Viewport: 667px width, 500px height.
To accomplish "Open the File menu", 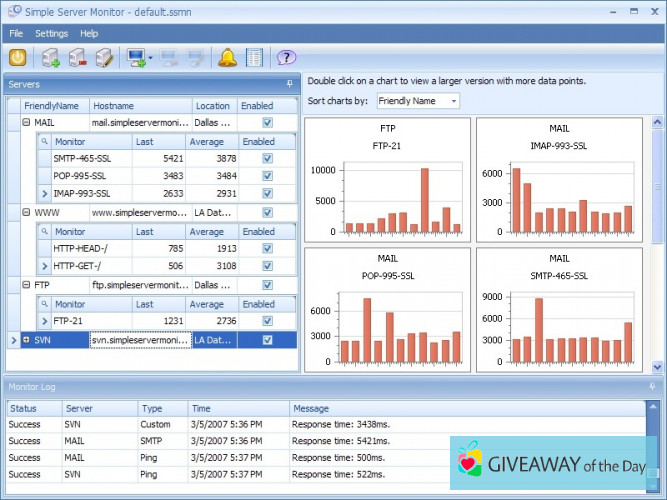I will coord(16,33).
